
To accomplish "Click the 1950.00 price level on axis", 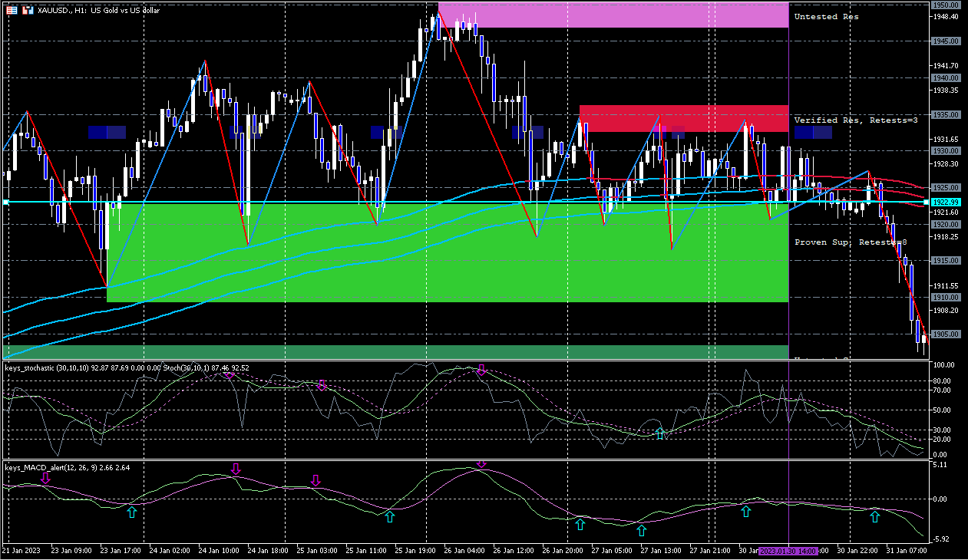I will [x=946, y=5].
